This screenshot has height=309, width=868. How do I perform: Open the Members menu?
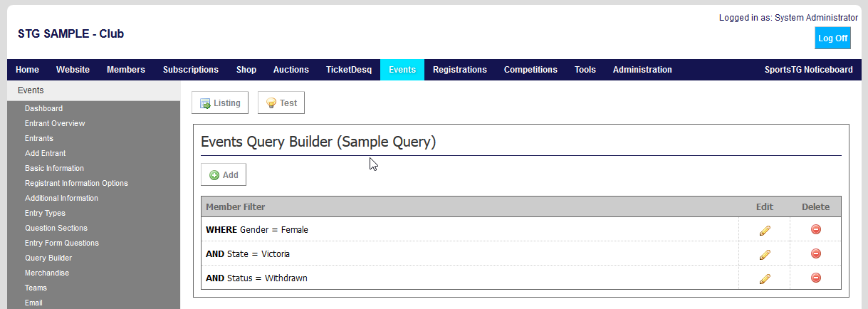(x=126, y=70)
